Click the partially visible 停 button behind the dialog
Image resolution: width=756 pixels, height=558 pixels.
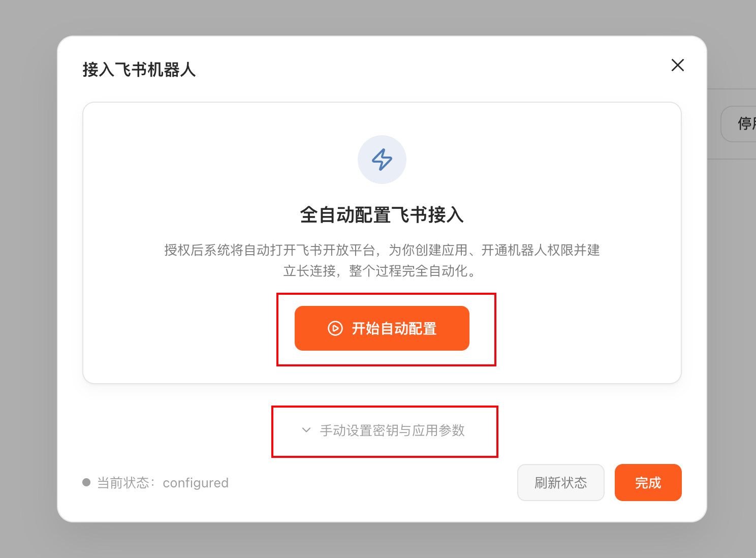coord(743,123)
